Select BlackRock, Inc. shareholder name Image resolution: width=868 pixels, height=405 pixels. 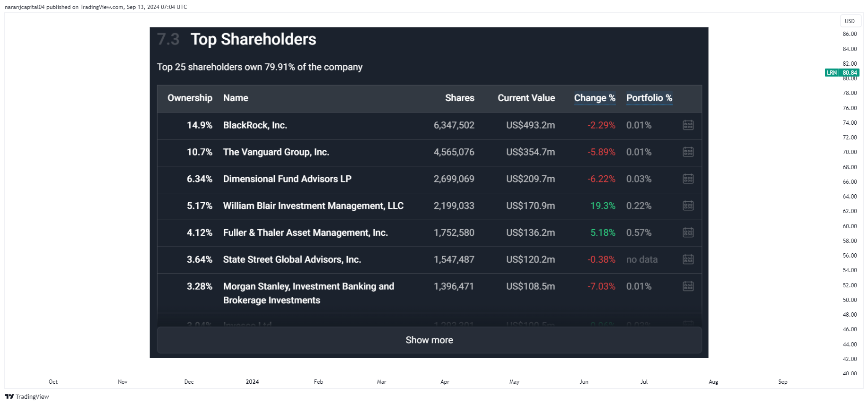[255, 125]
